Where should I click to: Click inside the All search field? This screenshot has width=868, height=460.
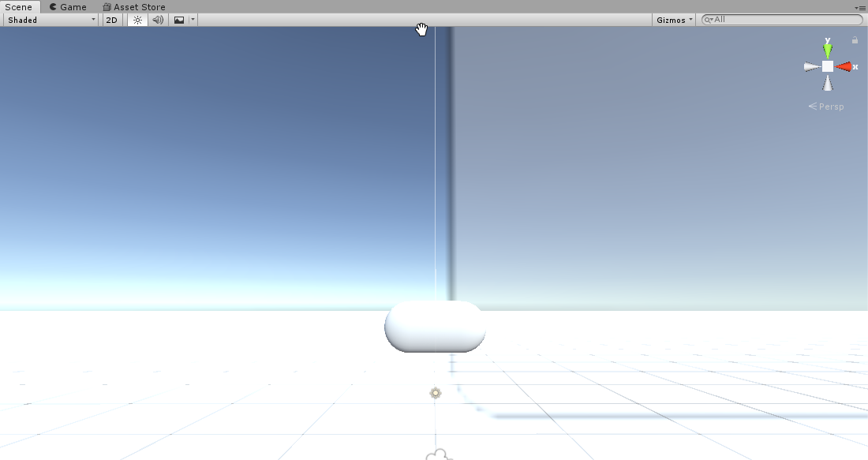[x=758, y=19]
